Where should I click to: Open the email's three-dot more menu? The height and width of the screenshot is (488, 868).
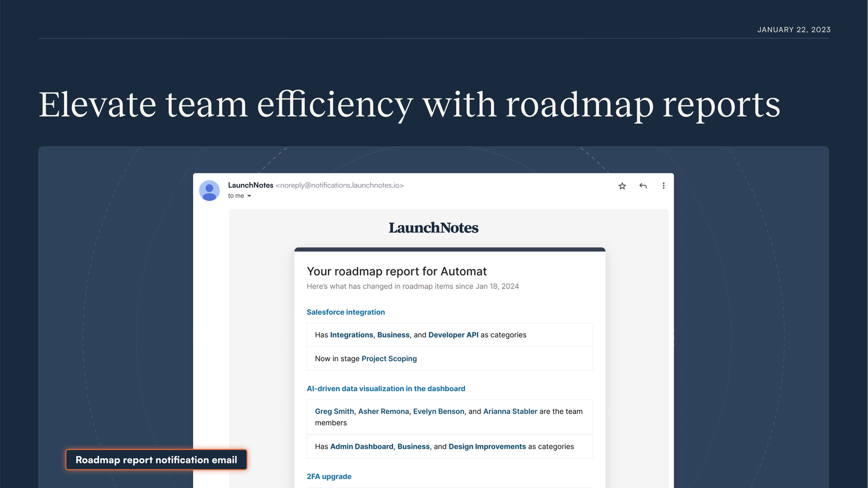coord(663,186)
